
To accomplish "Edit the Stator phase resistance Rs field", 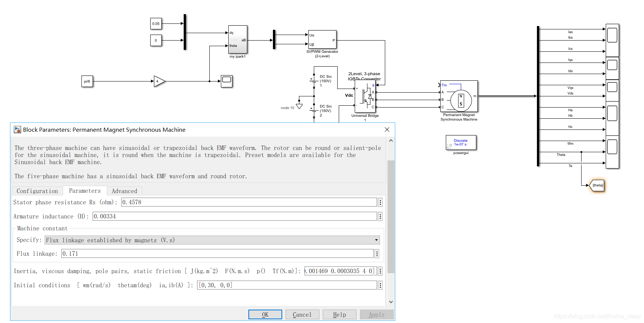I will click(249, 202).
